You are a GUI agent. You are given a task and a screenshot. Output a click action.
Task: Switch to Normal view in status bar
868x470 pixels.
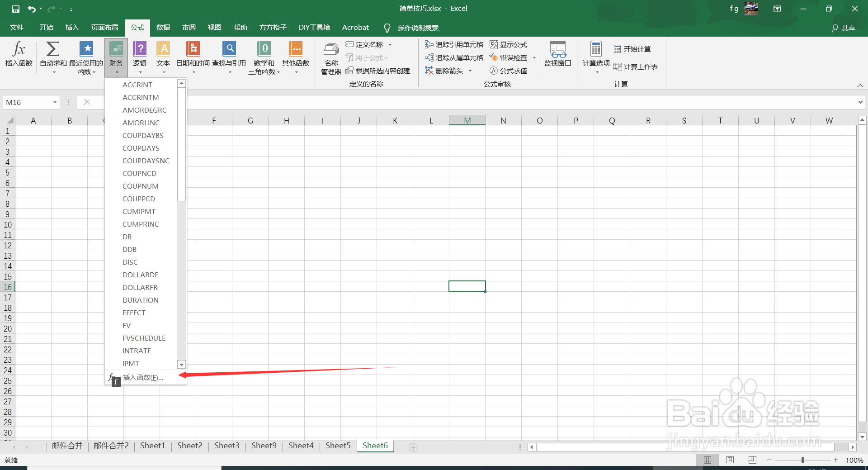coord(708,460)
